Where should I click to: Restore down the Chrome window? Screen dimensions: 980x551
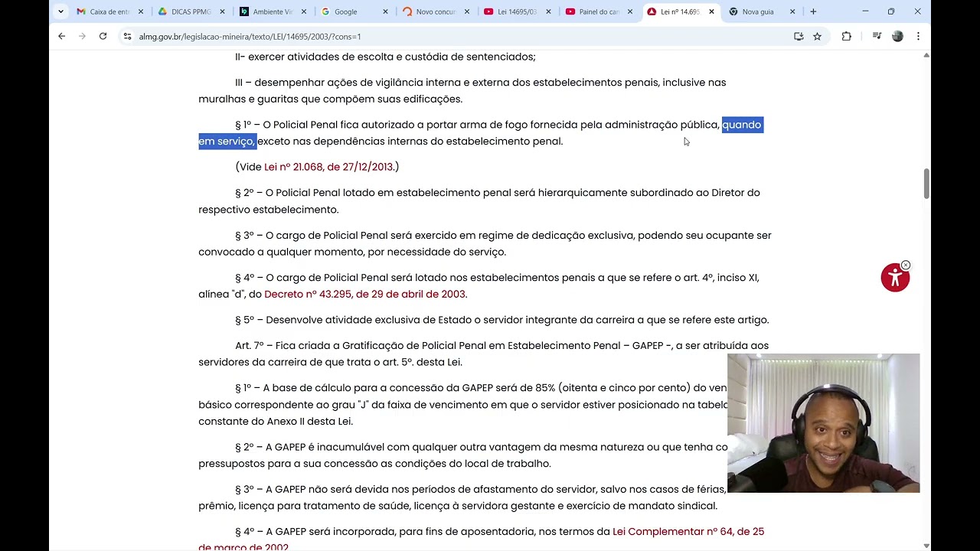(891, 11)
